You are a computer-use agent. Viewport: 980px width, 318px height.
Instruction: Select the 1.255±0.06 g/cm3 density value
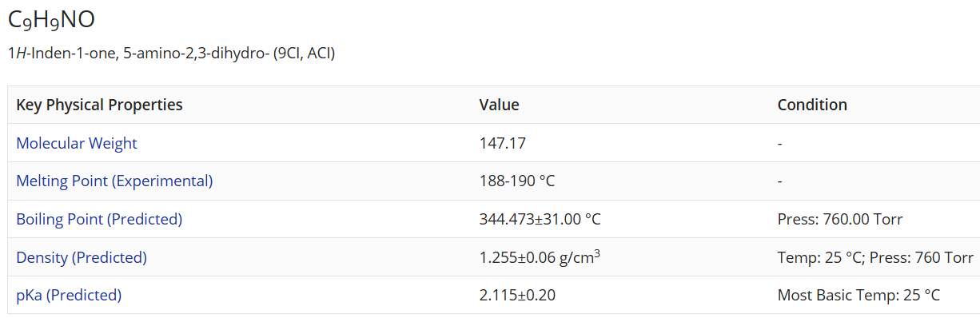tap(540, 257)
